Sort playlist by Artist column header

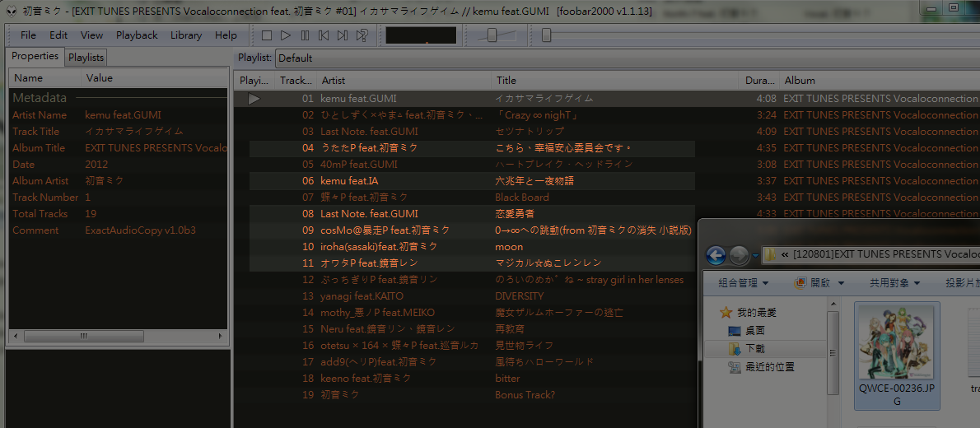(404, 80)
